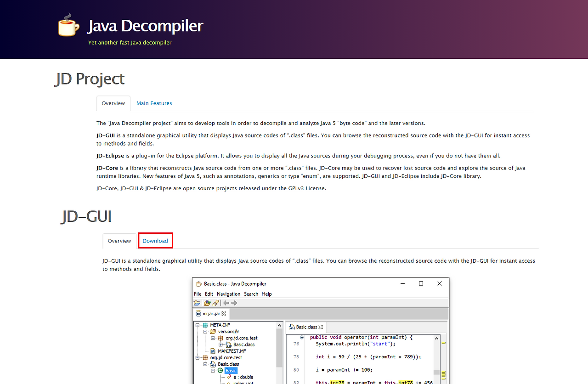Select the Basic.class editor tab
Image resolution: width=588 pixels, height=384 pixels.
[x=306, y=327]
